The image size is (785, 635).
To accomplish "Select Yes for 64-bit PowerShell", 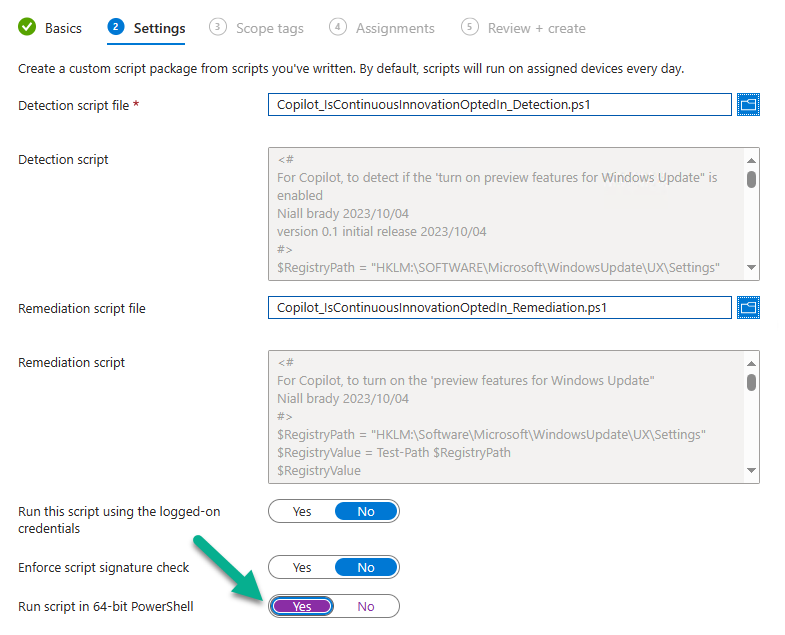I will [302, 606].
